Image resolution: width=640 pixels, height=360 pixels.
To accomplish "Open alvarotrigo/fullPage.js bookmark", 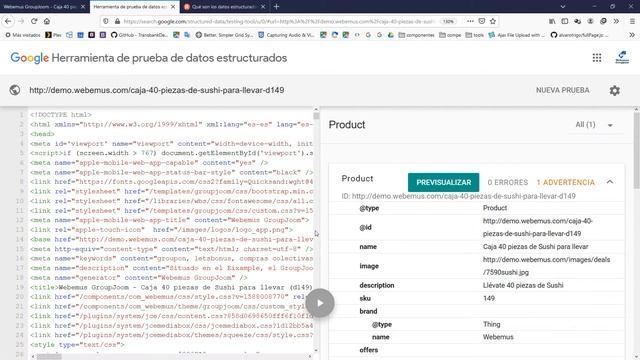I will tap(579, 35).
